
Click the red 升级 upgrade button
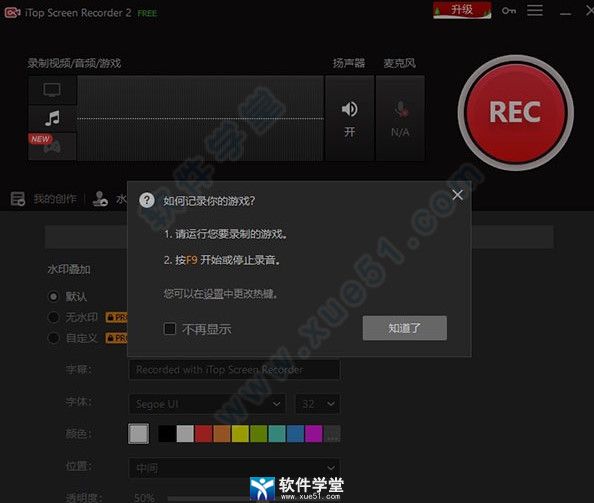pos(462,10)
